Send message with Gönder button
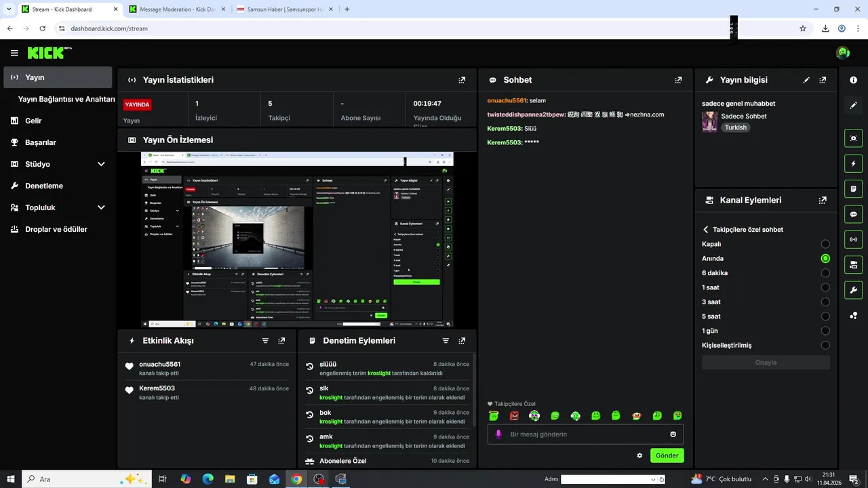 tap(667, 455)
